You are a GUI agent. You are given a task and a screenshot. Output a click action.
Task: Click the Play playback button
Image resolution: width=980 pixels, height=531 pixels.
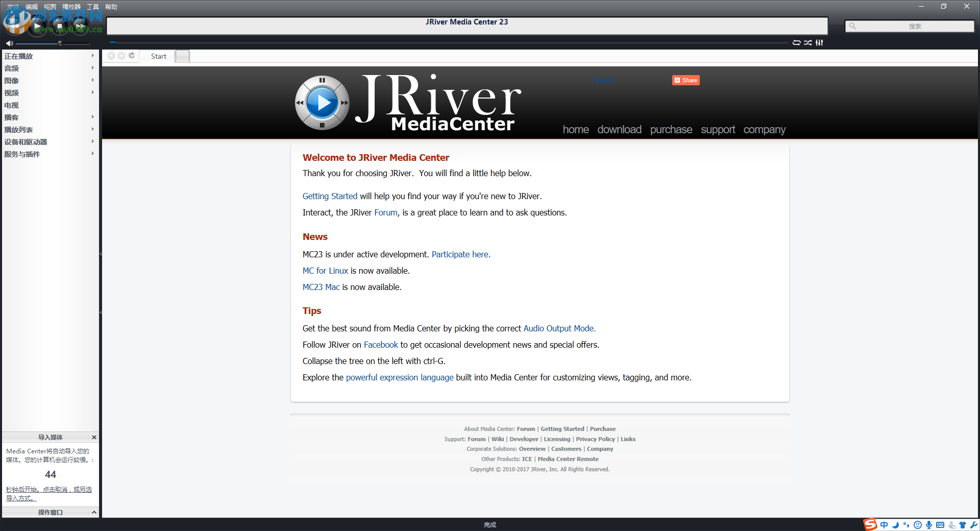37,26
